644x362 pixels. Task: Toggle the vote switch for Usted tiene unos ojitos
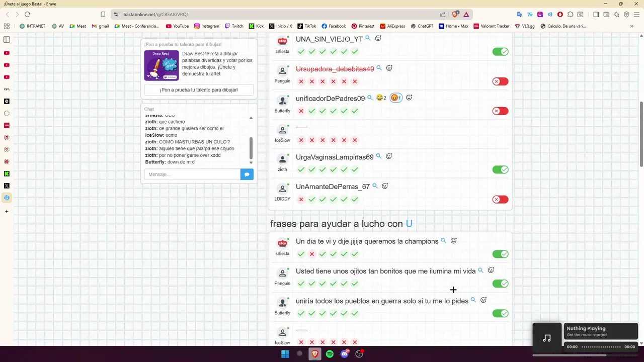[x=500, y=284]
